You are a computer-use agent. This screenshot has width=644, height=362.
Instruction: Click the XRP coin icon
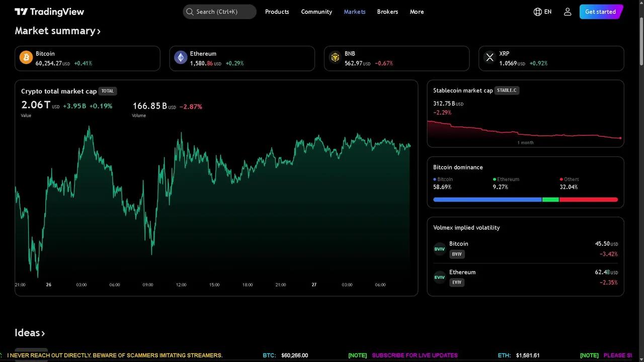[x=490, y=58]
